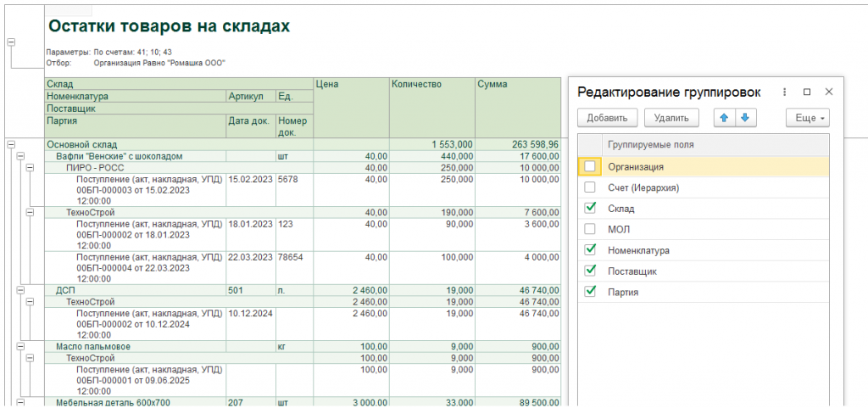Click document date 10.12.2024
The height and width of the screenshot is (408, 868).
pos(250,313)
